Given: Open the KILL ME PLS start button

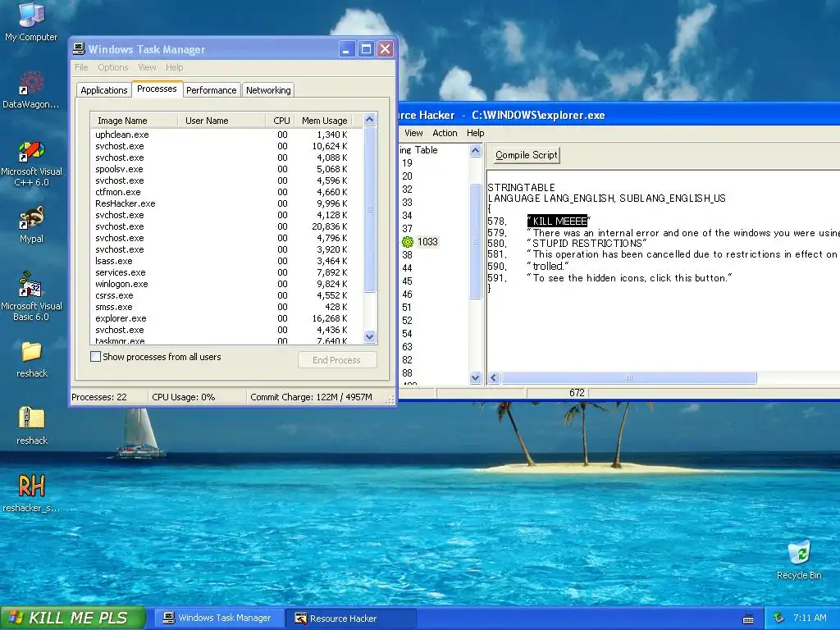Looking at the screenshot, I should pyautogui.click(x=73, y=618).
